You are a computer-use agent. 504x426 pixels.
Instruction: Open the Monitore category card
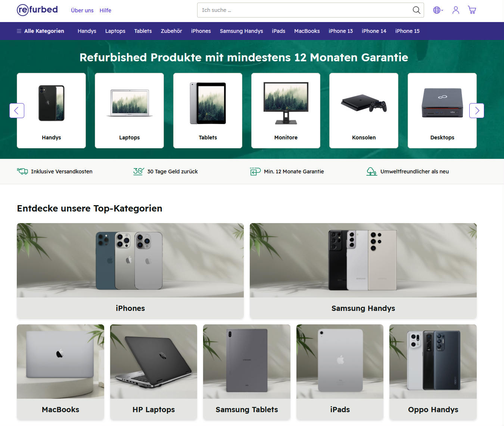[x=286, y=111]
